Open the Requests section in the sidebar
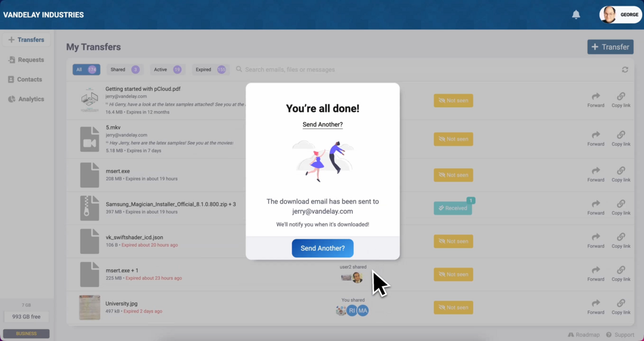Viewport: 644px width, 341px height. tap(31, 60)
